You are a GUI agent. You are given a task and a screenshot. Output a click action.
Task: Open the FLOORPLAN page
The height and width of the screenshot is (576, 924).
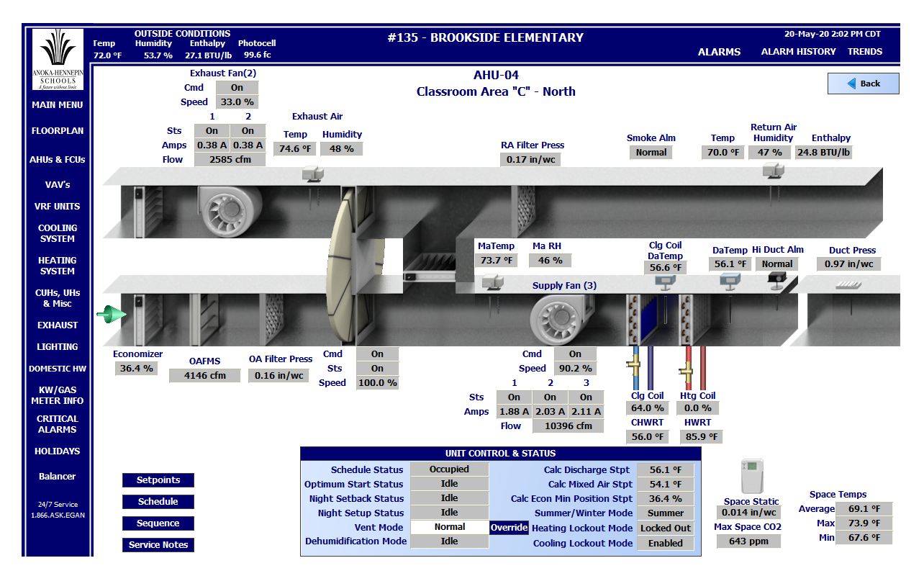pos(58,131)
